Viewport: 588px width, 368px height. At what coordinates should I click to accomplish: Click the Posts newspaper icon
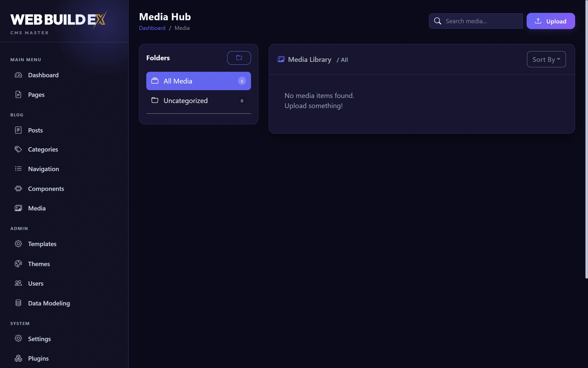18,130
